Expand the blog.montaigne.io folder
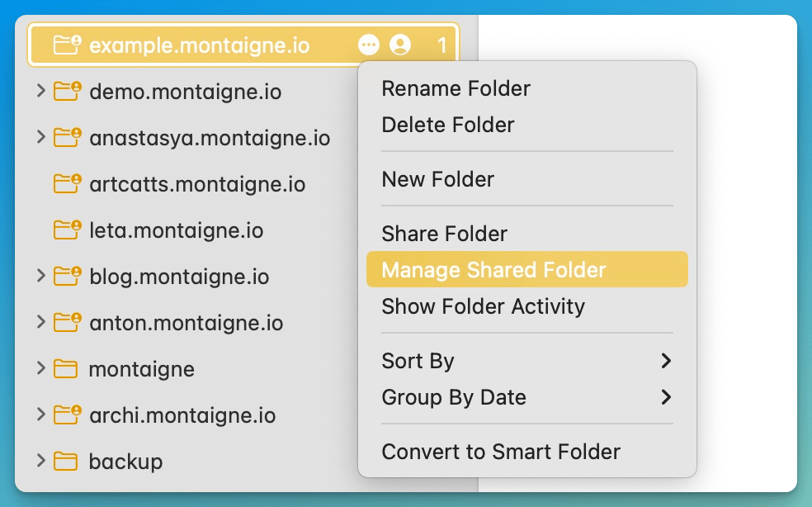The height and width of the screenshot is (507, 812). [40, 276]
